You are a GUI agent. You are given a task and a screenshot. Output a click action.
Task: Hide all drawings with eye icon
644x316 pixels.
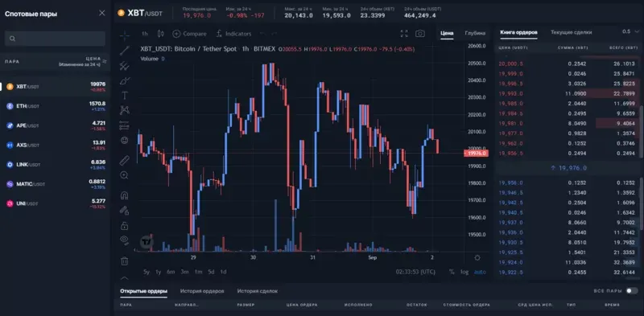125,240
